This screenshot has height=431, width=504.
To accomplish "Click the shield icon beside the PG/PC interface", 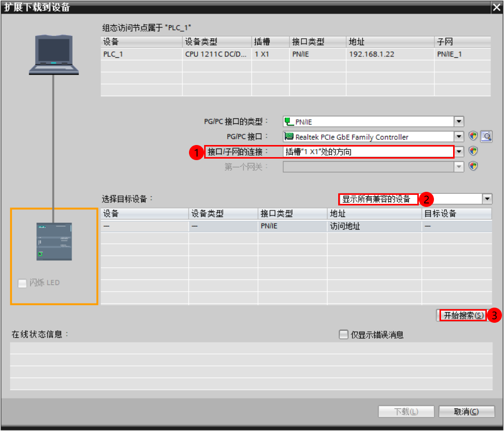I will 473,136.
